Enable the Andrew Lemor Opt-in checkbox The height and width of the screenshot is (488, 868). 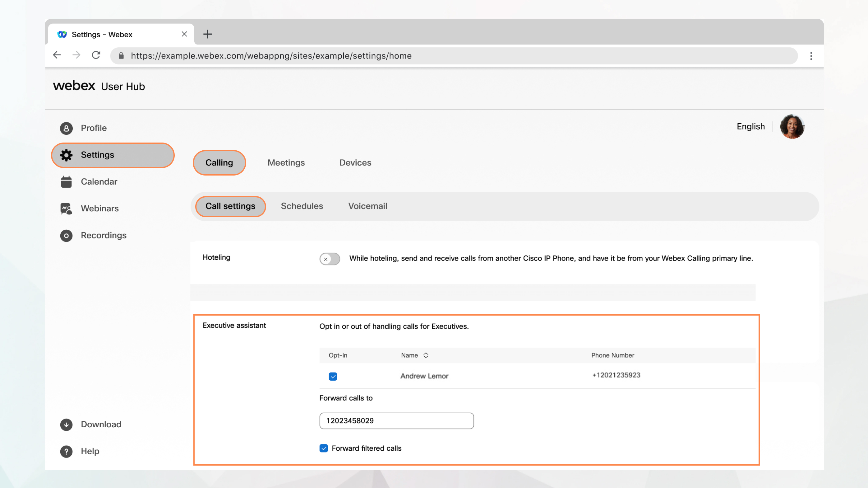coord(333,376)
